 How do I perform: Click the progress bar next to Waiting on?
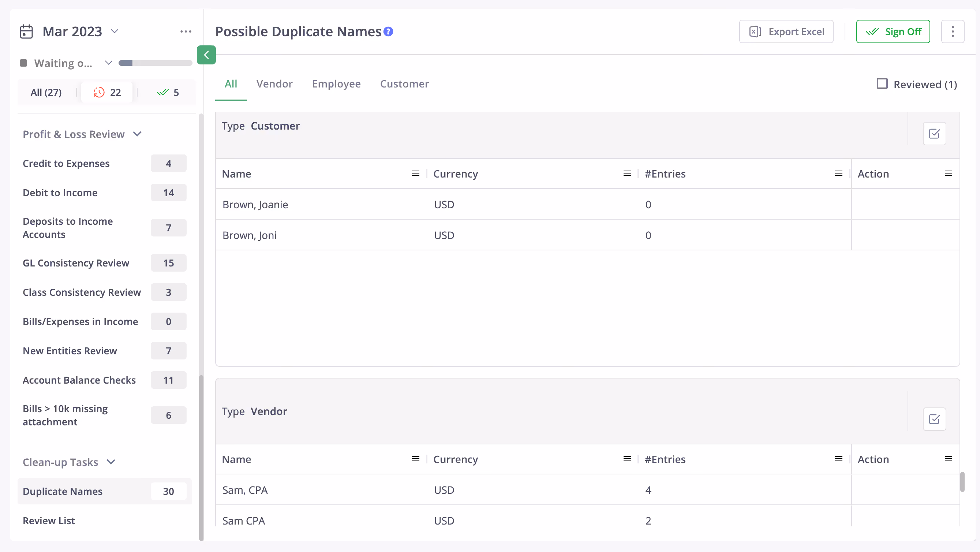tap(155, 63)
